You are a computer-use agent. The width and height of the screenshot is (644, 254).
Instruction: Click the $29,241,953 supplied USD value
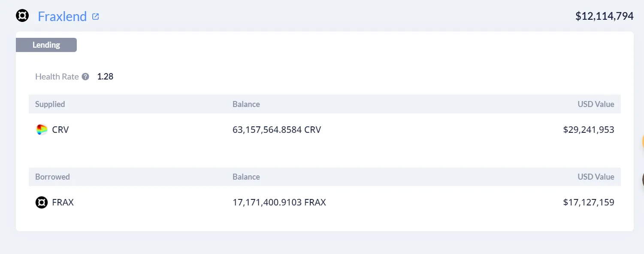pyautogui.click(x=589, y=130)
